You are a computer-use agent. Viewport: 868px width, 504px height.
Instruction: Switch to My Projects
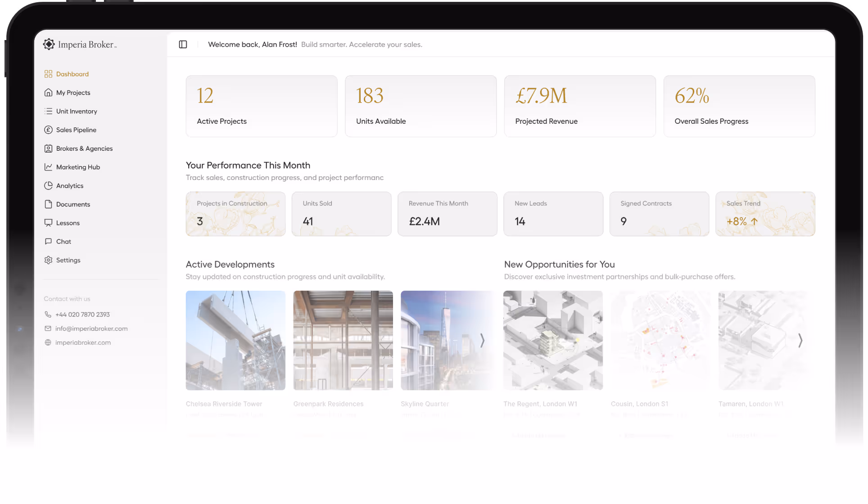pos(73,92)
